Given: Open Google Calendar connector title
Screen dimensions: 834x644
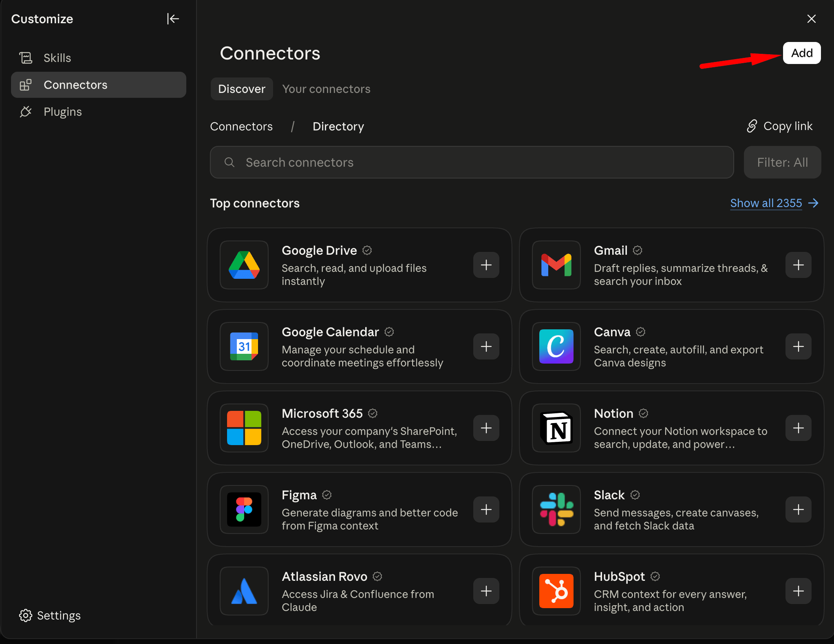Looking at the screenshot, I should [330, 332].
